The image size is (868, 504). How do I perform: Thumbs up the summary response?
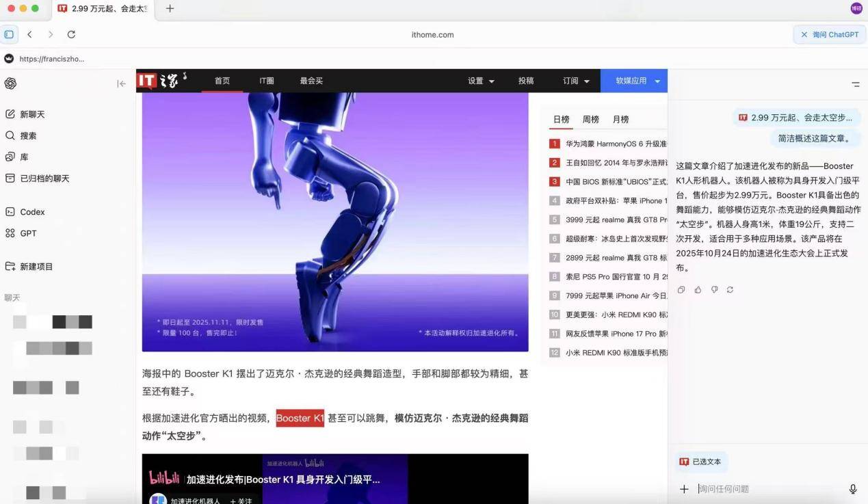[698, 290]
